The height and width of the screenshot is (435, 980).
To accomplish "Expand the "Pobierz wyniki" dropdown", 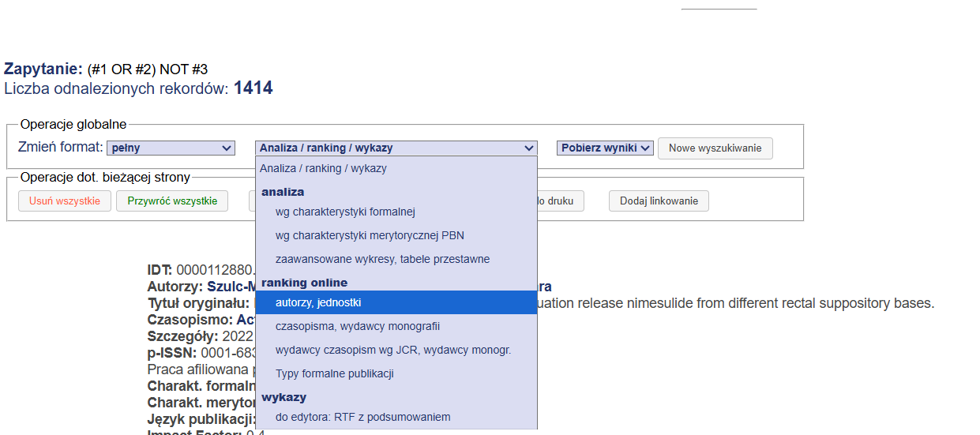I will click(x=605, y=148).
